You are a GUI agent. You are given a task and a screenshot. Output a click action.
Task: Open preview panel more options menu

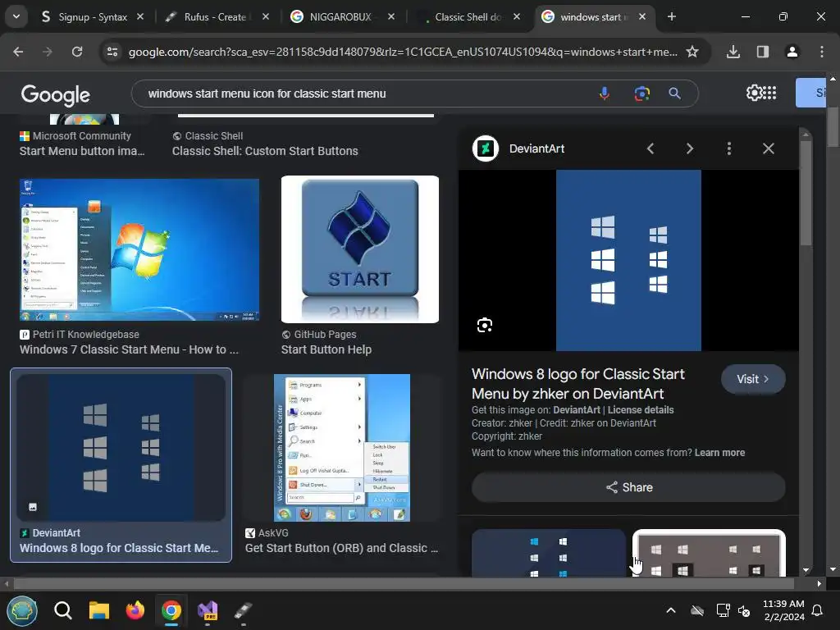click(729, 148)
